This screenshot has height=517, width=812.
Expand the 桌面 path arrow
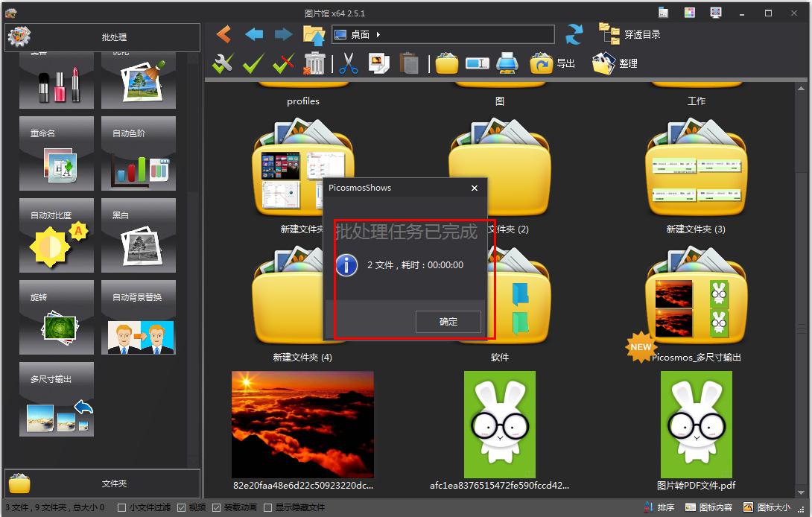(x=378, y=34)
